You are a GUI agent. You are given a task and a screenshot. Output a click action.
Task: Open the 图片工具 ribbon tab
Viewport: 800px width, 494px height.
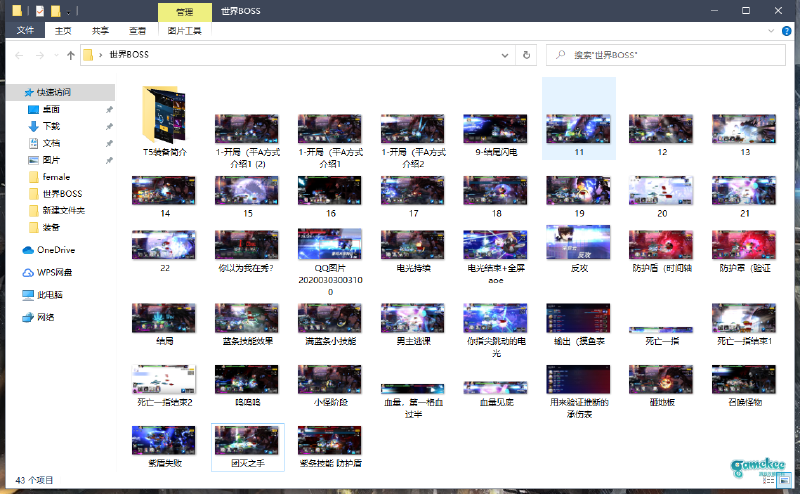point(184,31)
